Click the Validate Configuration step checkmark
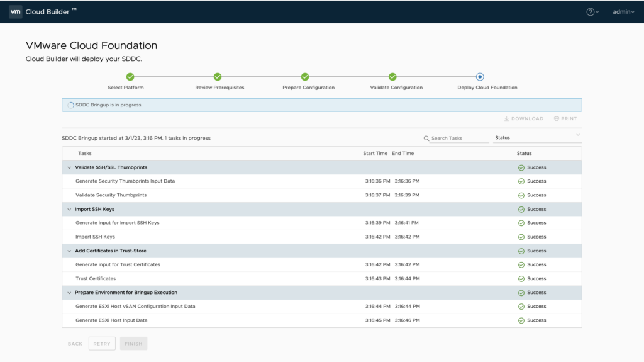The image size is (644, 362). point(392,77)
